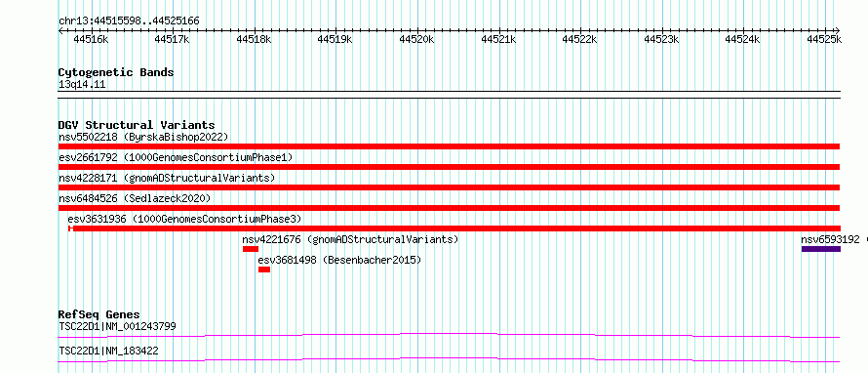This screenshot has height=373, width=868.
Task: Click the 44518k ruler tick label
Action: (255, 39)
